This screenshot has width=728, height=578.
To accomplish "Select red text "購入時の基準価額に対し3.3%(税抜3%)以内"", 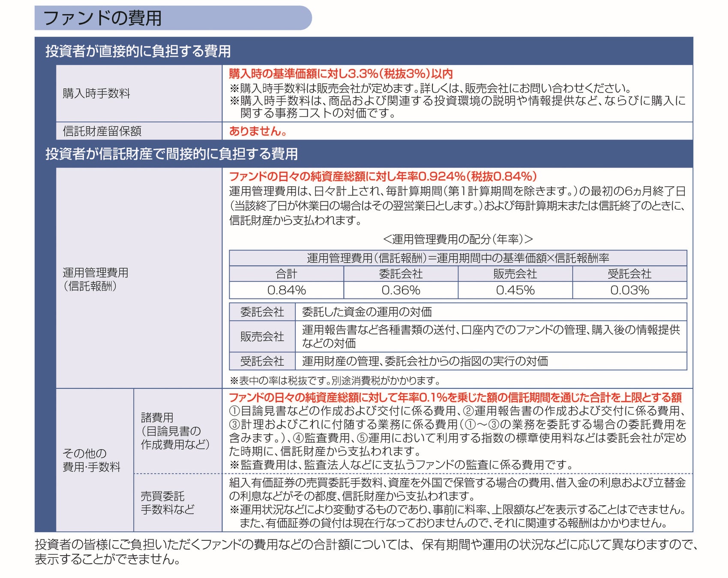I will coord(341,74).
